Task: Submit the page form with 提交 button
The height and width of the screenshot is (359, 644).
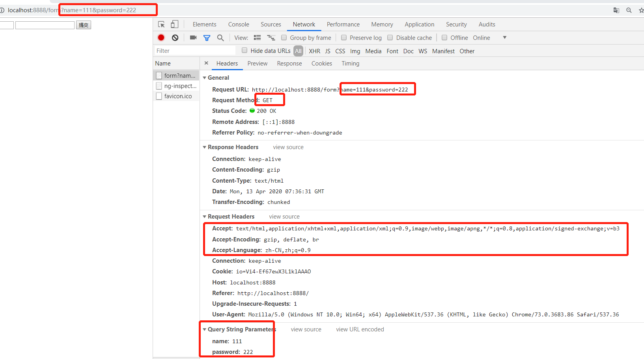Action: [x=84, y=25]
